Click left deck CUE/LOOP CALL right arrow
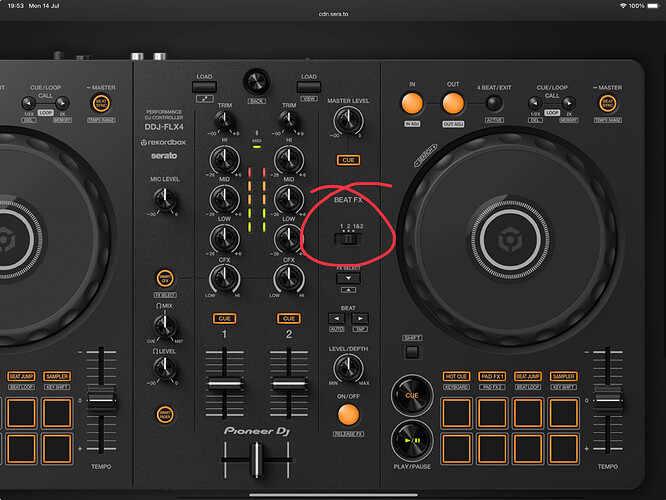The width and height of the screenshot is (666, 500). (x=62, y=103)
